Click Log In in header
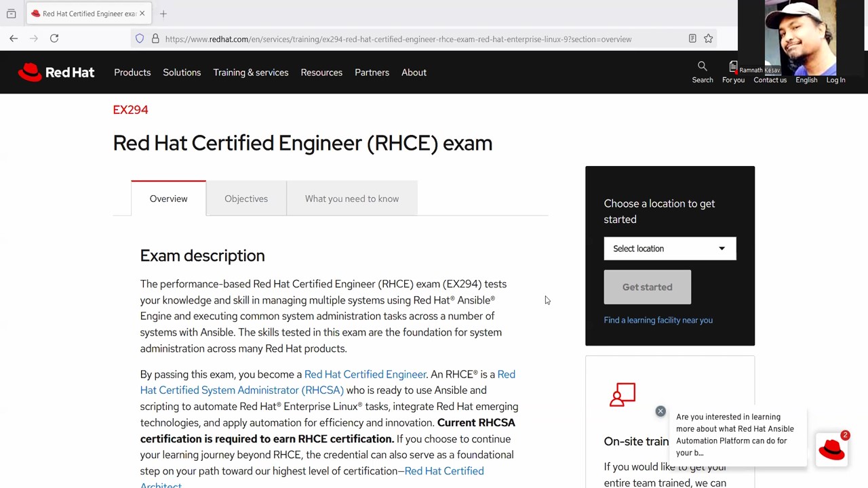The height and width of the screenshot is (488, 868). pyautogui.click(x=835, y=80)
